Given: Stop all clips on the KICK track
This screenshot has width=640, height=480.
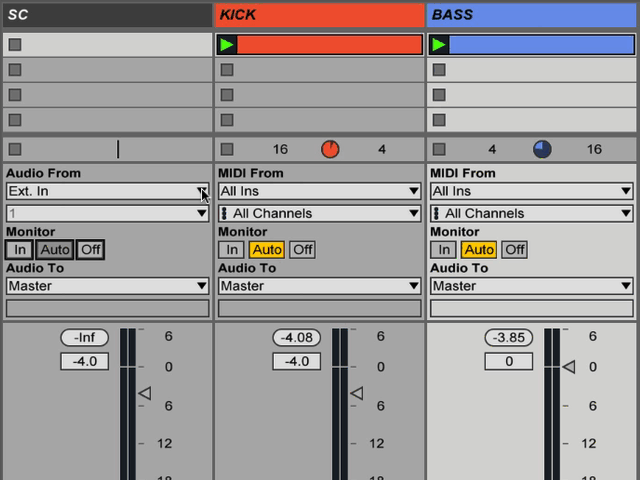Looking at the screenshot, I should pos(227,149).
